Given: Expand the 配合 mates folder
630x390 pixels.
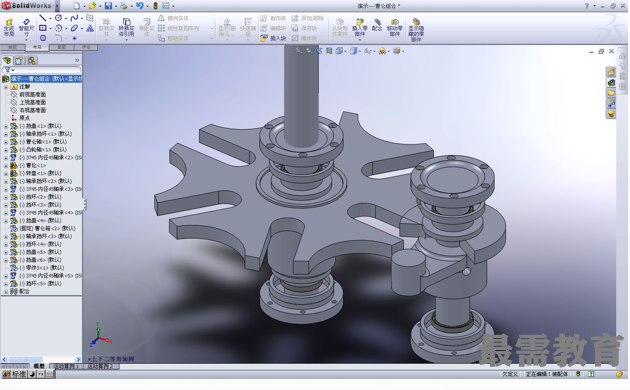Looking at the screenshot, I should pos(6,292).
